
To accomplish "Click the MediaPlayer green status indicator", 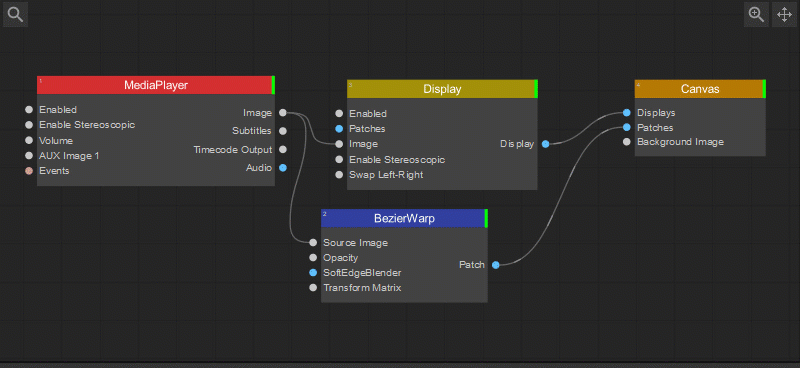I will 273,85.
